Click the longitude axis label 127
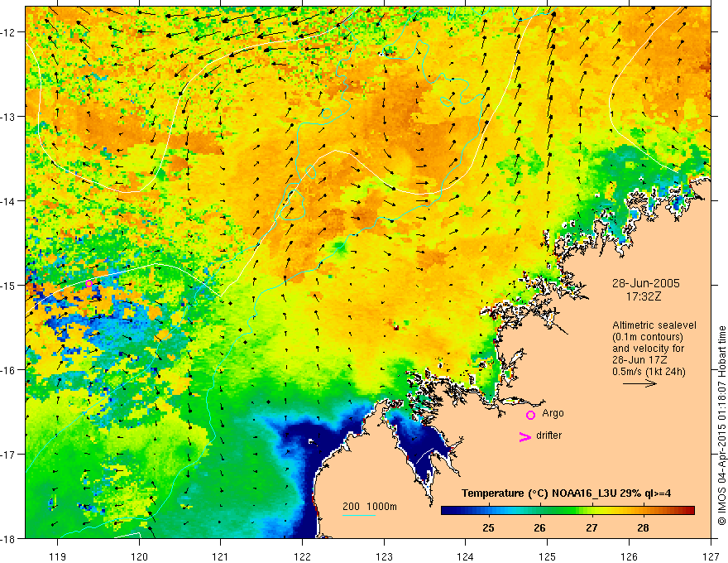 point(711,556)
